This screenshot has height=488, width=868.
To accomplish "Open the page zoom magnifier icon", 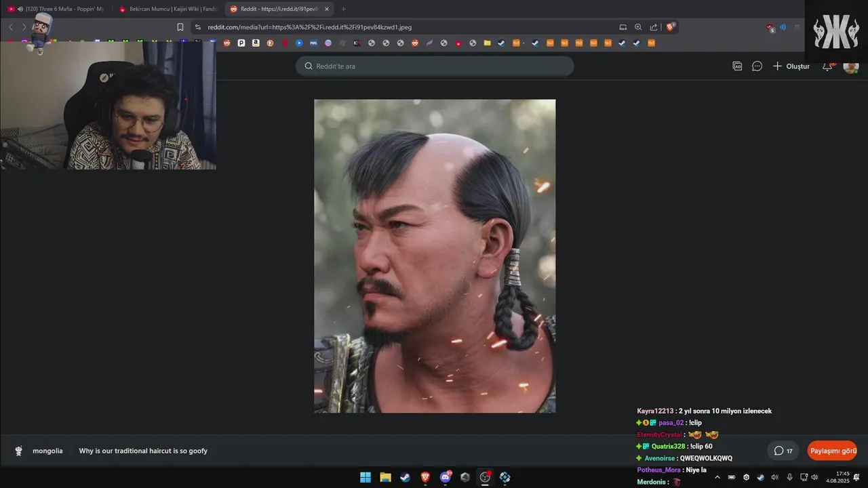I will (638, 27).
